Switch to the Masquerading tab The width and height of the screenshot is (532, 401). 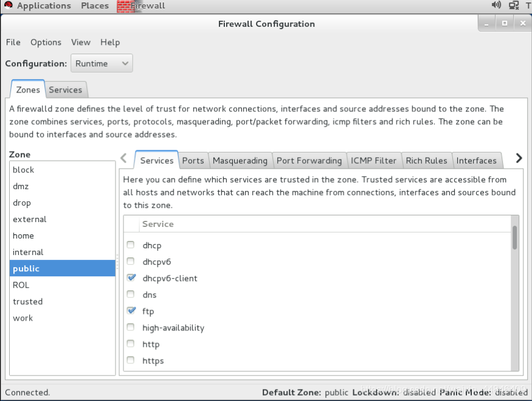click(x=240, y=160)
